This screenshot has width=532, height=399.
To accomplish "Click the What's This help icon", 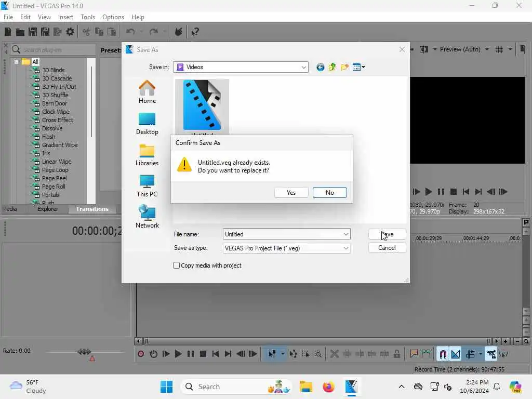I will point(195,32).
